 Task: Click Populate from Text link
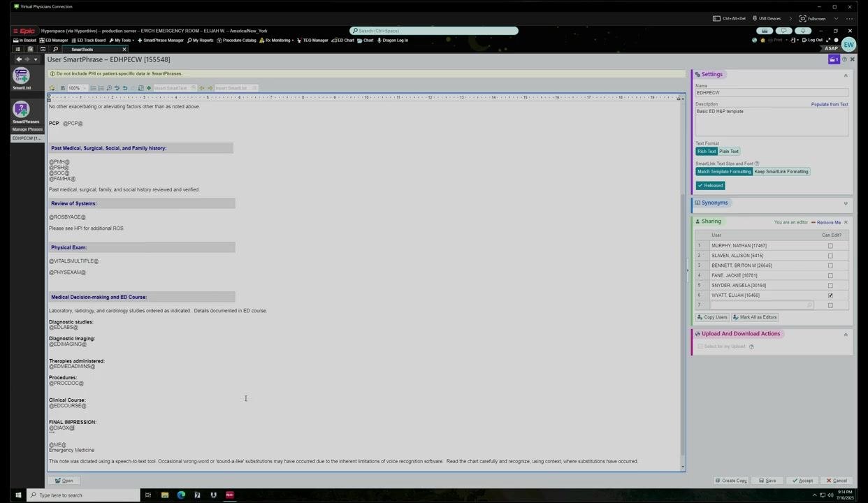(x=830, y=104)
